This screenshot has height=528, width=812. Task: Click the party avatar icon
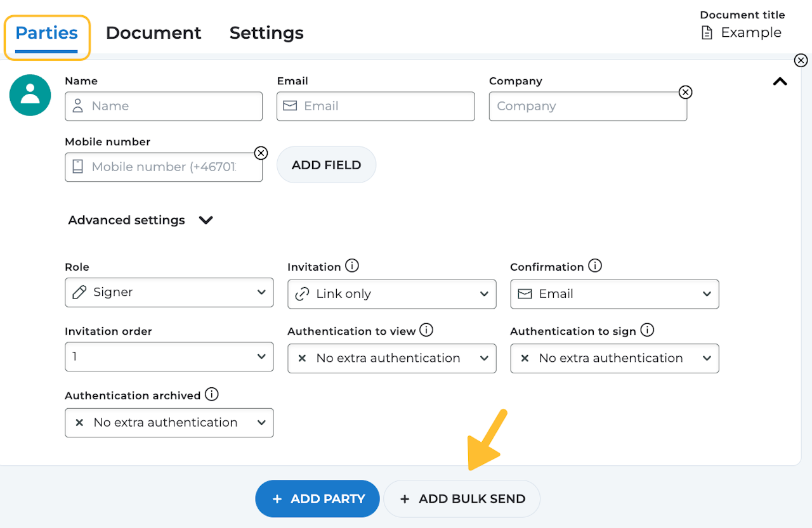(30, 95)
